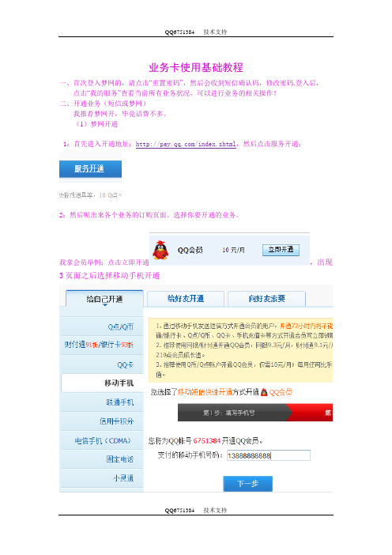Viewport: 392px width, 555px height.
Task: Select 小灵通 payment method
Action: (x=102, y=478)
